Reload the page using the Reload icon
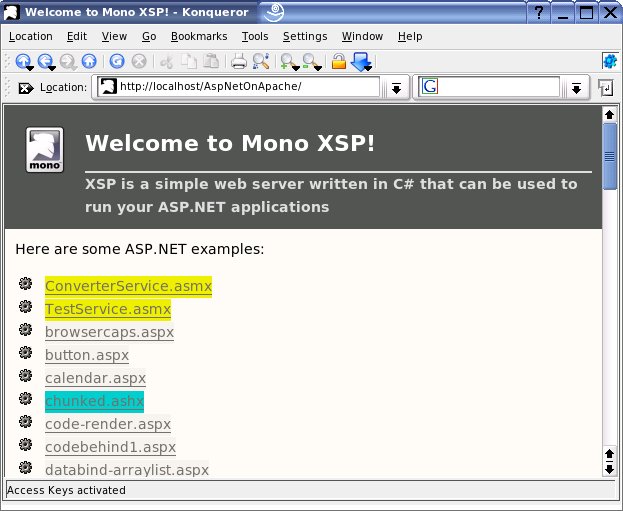 [117, 61]
